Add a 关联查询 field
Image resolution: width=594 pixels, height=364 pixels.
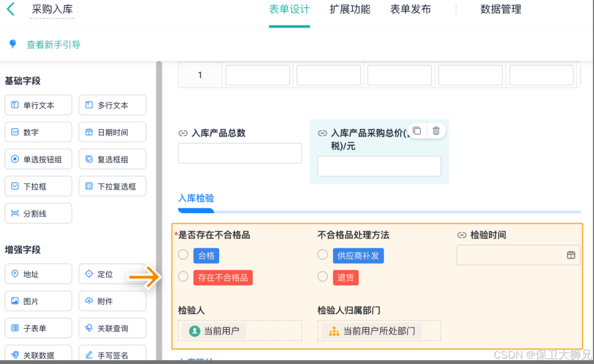pos(112,328)
